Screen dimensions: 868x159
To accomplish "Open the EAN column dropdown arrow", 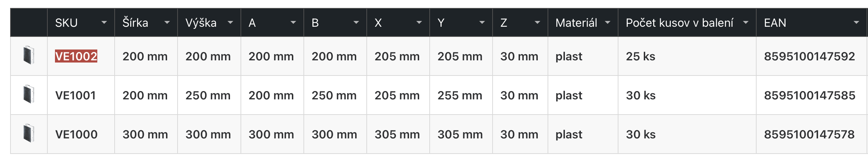I will pyautogui.click(x=856, y=23).
